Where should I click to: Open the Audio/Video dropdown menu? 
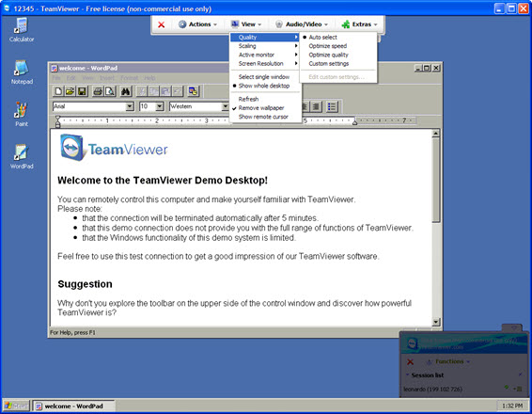point(302,24)
